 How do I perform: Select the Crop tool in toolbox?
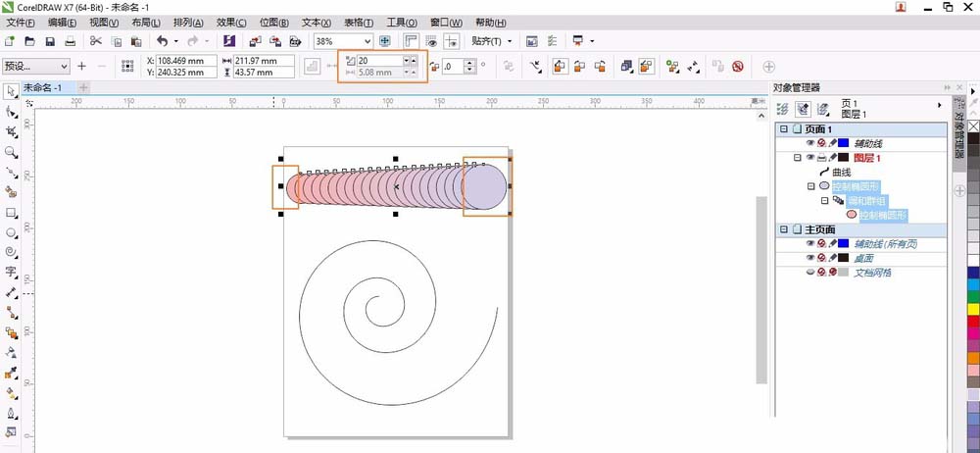tap(11, 131)
